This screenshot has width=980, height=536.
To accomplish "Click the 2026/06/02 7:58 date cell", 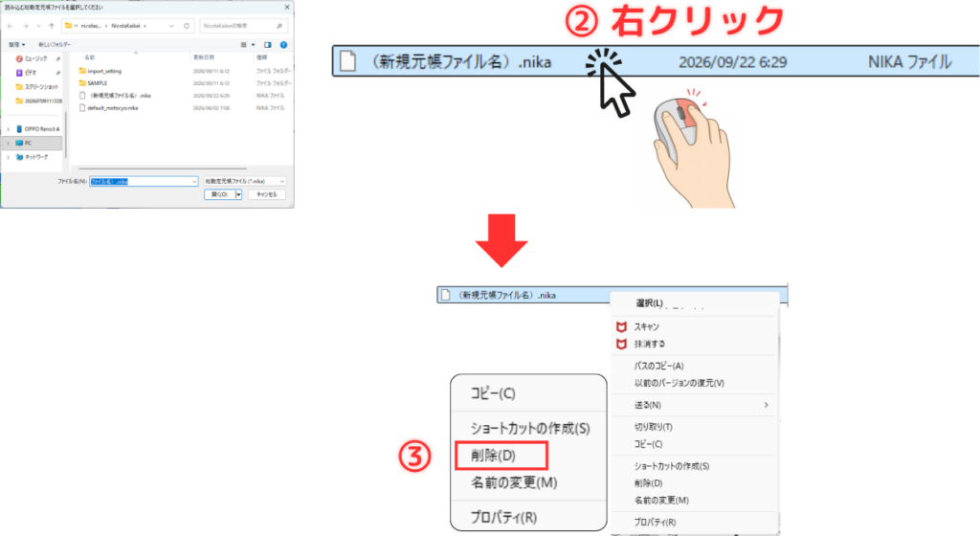I will (212, 108).
